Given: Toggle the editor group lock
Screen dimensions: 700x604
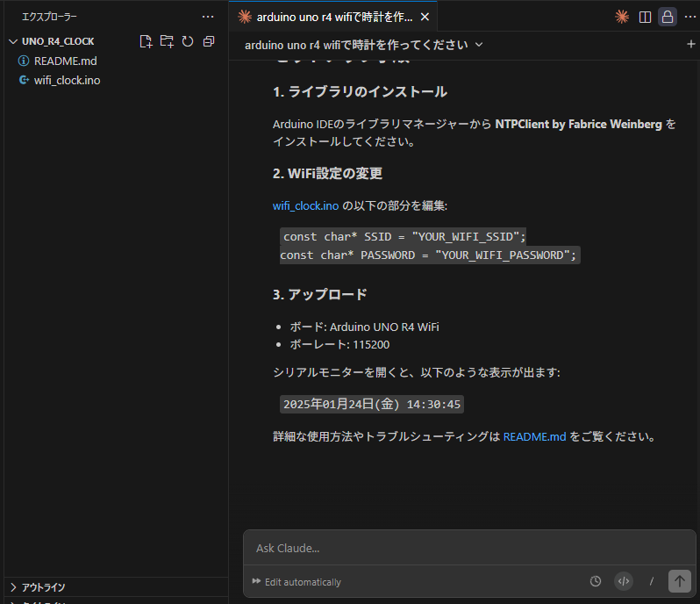Looking at the screenshot, I should [x=668, y=17].
